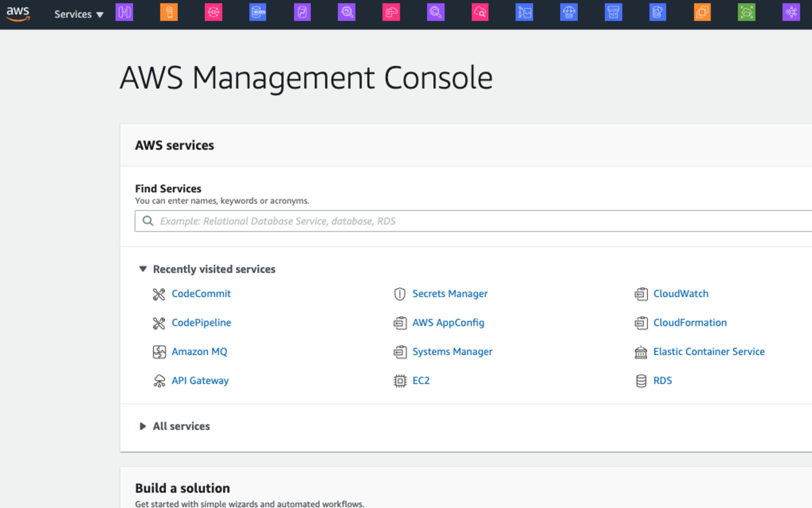Open the blue database-with-lightning shortcut icon
Image resolution: width=812 pixels, height=508 pixels.
point(658,11)
